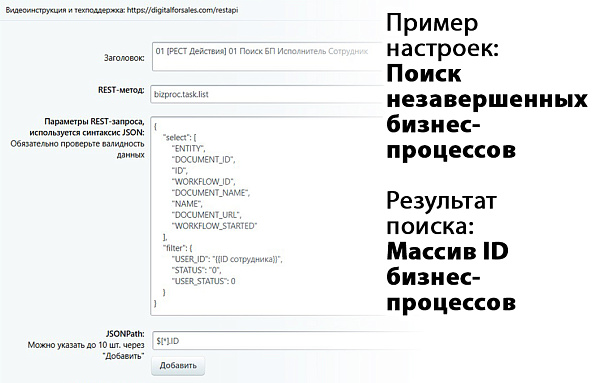Screen dimensions: 600x383
Task: Click the Добавить button
Action: point(178,365)
